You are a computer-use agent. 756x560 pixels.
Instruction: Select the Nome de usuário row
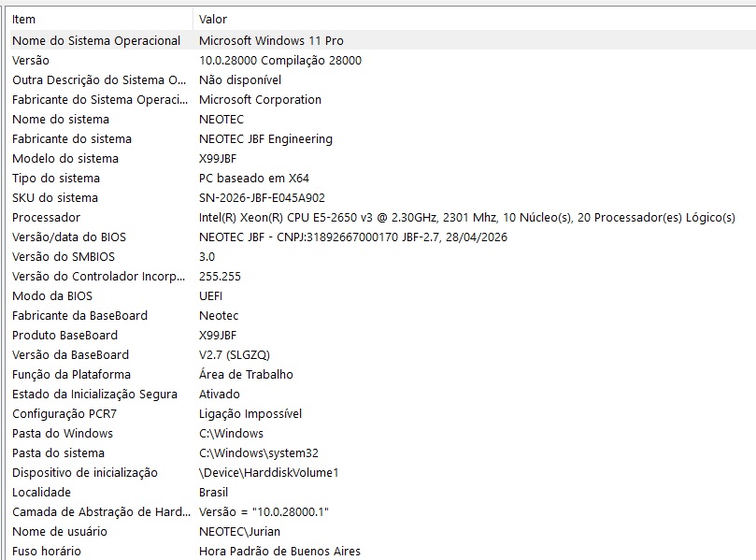point(60,532)
